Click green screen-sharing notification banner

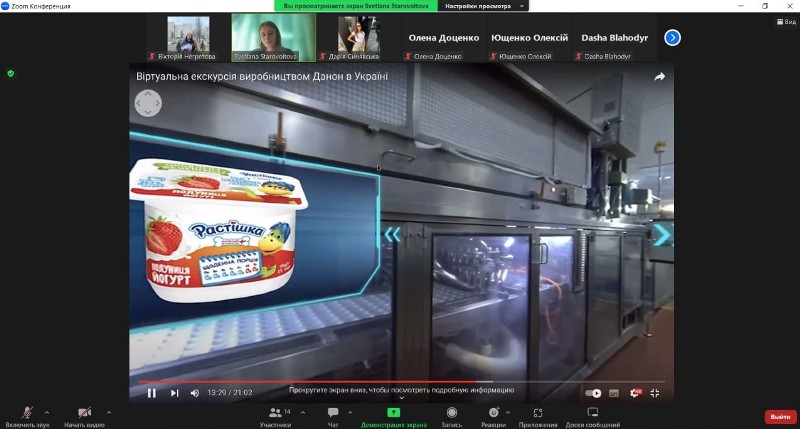356,6
